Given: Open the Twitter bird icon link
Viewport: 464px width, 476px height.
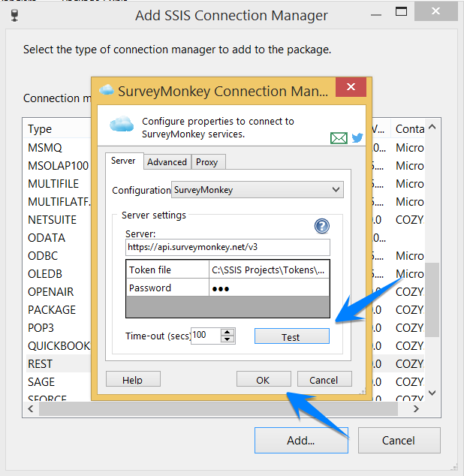Looking at the screenshot, I should point(357,137).
